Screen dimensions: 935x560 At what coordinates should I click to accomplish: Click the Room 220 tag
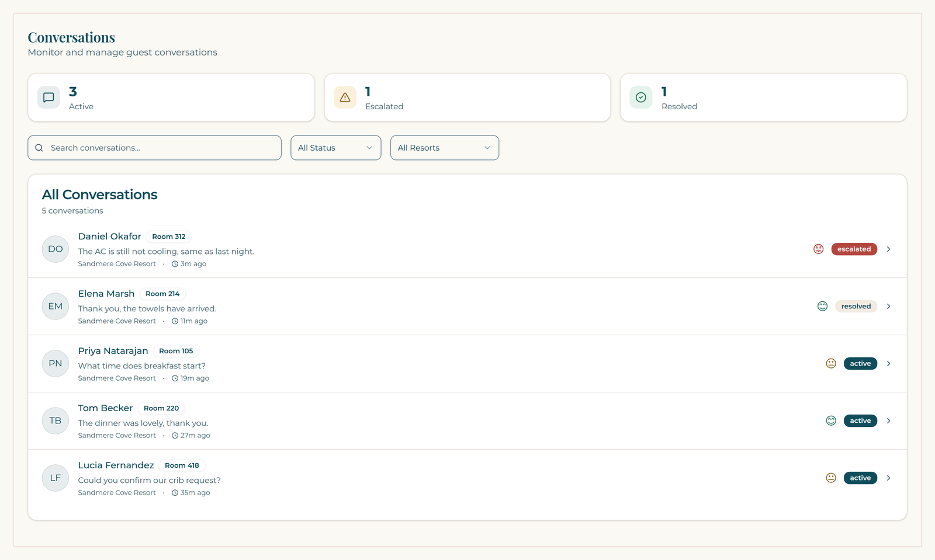coord(161,408)
